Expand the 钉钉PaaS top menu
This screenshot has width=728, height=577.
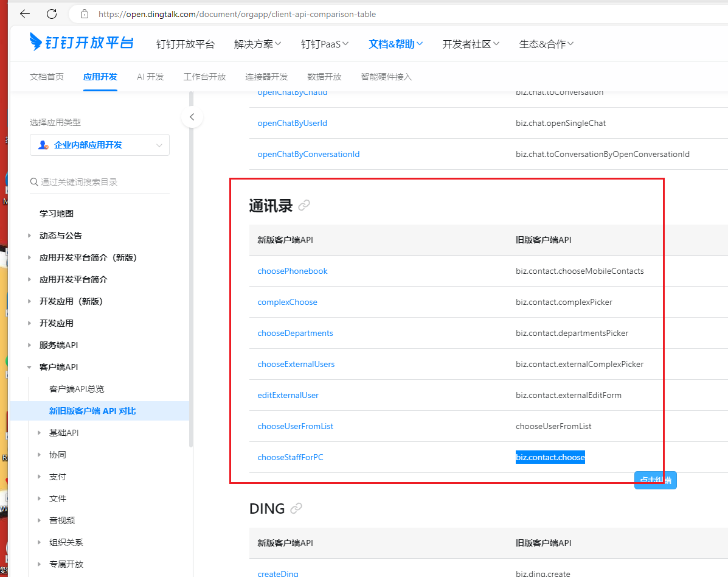coord(325,44)
